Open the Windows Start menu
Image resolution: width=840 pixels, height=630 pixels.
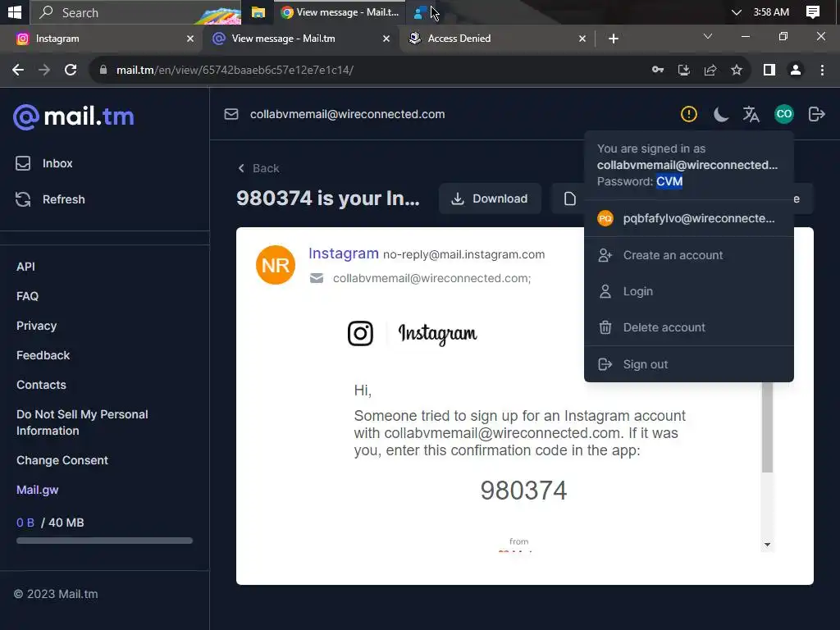[x=15, y=11]
